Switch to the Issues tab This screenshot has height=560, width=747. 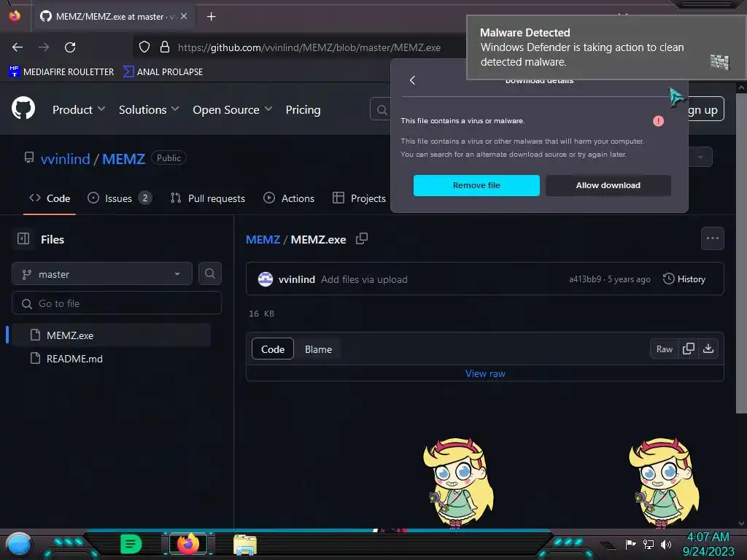pos(120,198)
